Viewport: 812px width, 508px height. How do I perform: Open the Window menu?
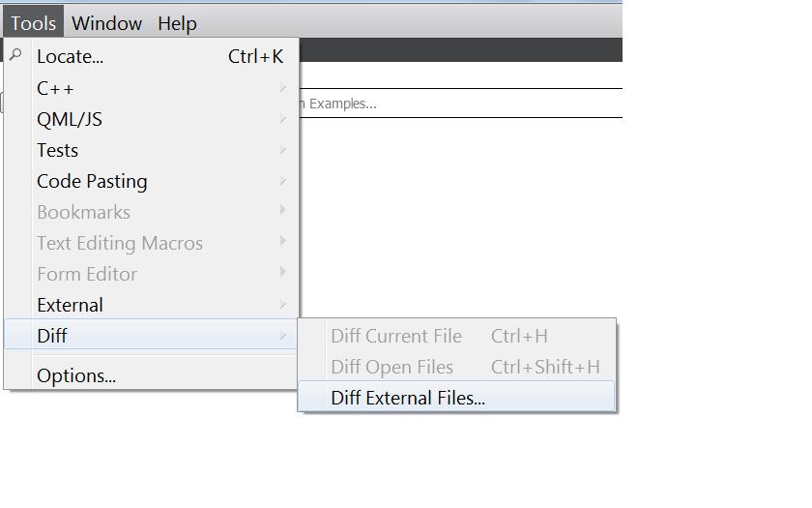pyautogui.click(x=106, y=23)
